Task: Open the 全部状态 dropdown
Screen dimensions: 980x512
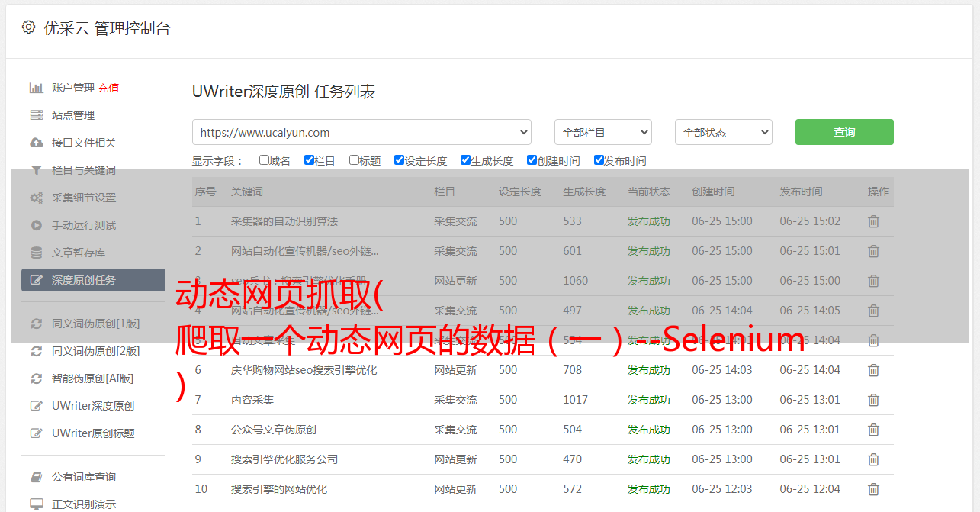Action: coord(724,132)
